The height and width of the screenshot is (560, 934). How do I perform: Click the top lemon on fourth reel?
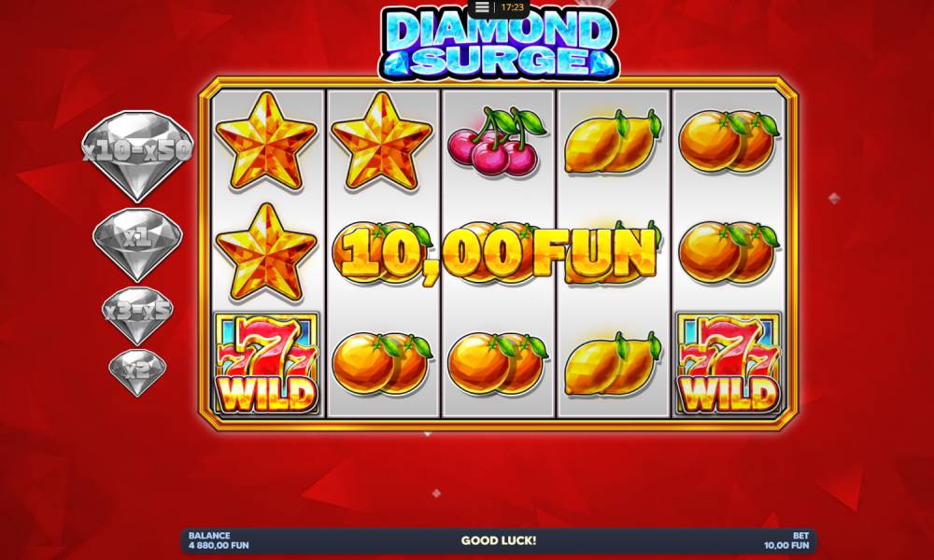[613, 142]
